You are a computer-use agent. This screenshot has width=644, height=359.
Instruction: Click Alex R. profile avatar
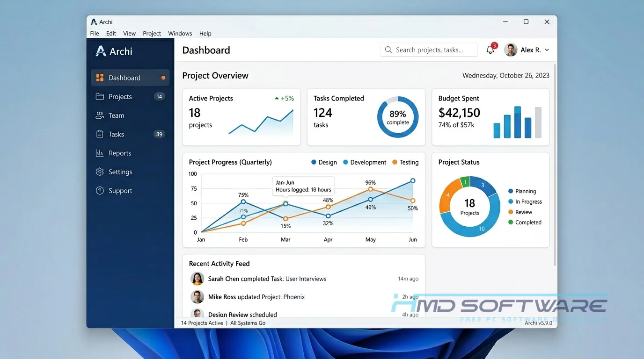pos(511,50)
